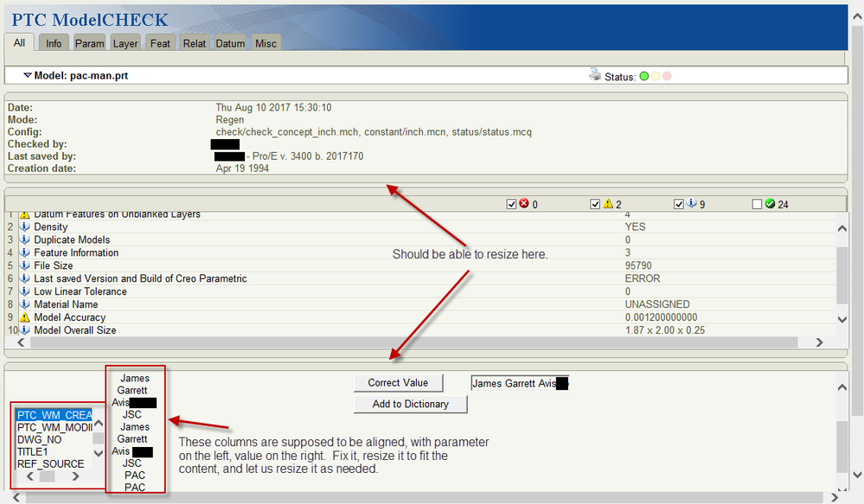Click warning icon for Model Accuracy row
Viewport: 864px width, 504px height.
25,317
